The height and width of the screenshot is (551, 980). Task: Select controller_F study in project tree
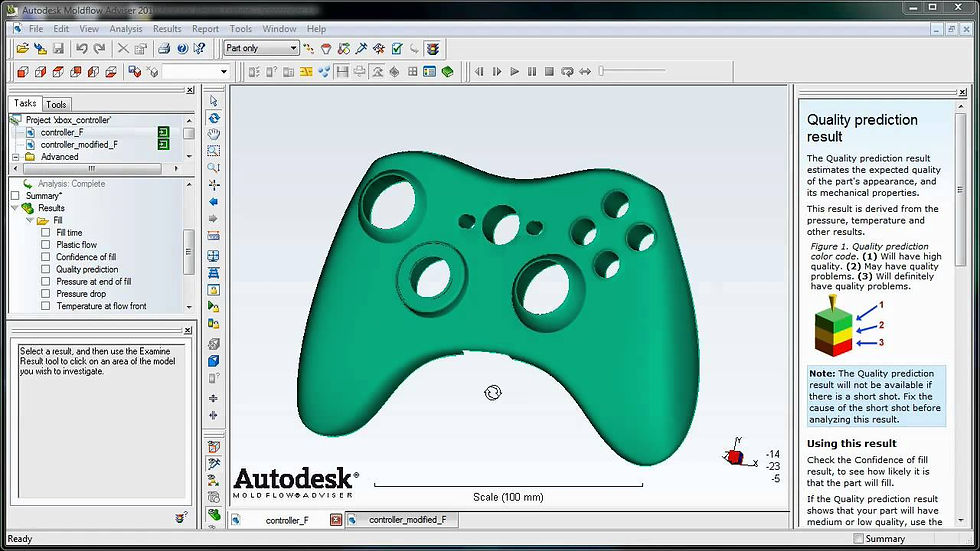(62, 132)
